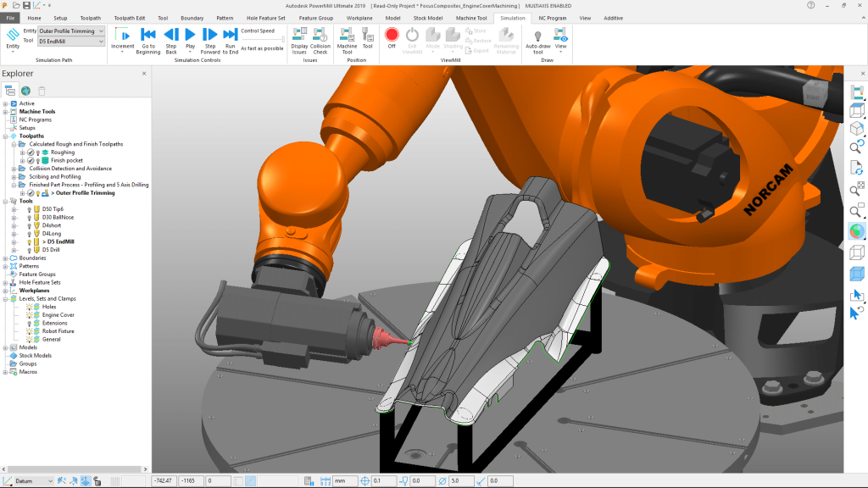Click the red Off button in ViewMill
This screenshot has height=488, width=868.
pyautogui.click(x=391, y=36)
